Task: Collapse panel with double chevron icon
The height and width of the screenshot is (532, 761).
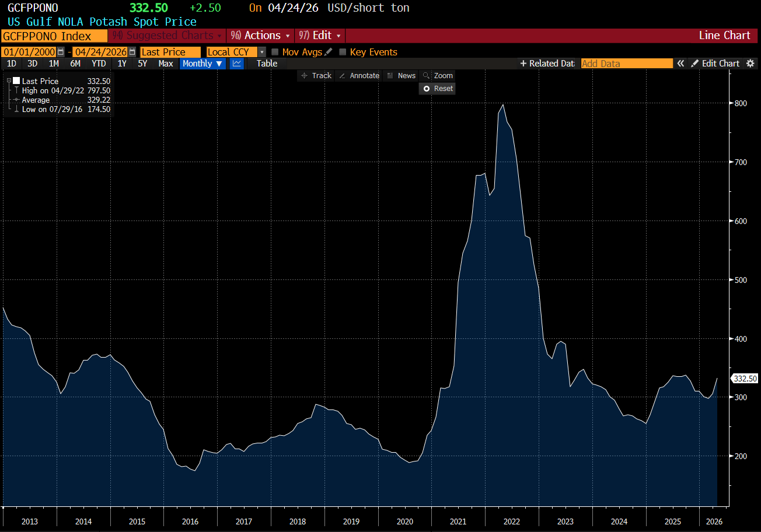Action: coord(680,64)
